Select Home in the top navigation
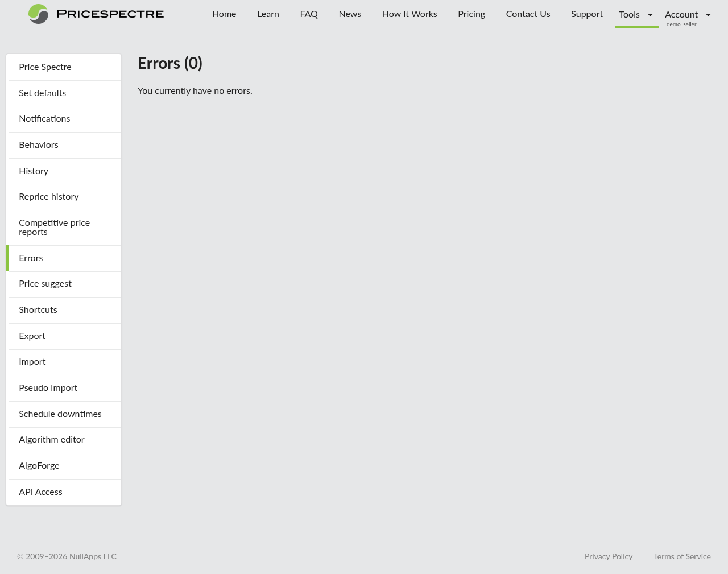The width and height of the screenshot is (728, 574). [x=224, y=14]
